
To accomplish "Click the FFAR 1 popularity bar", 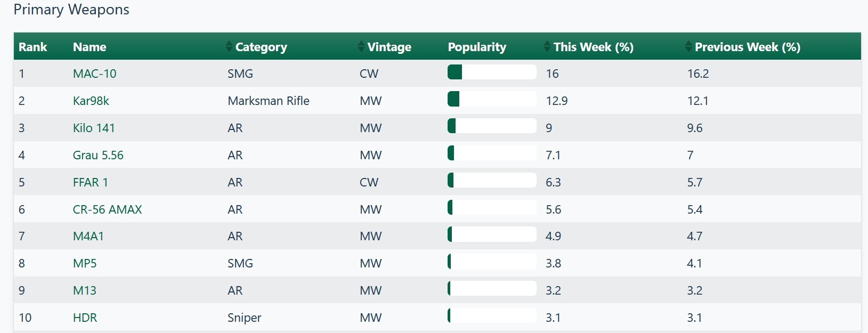I will point(492,180).
